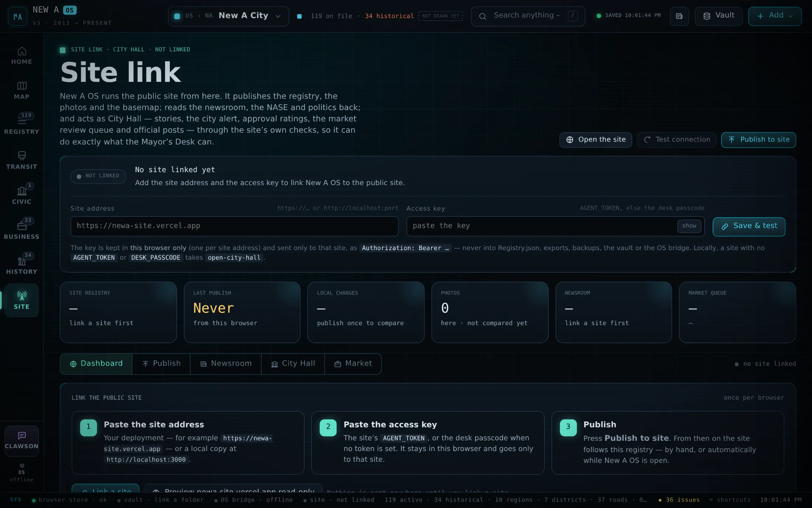
Task: Click Save & test
Action: pos(749,226)
